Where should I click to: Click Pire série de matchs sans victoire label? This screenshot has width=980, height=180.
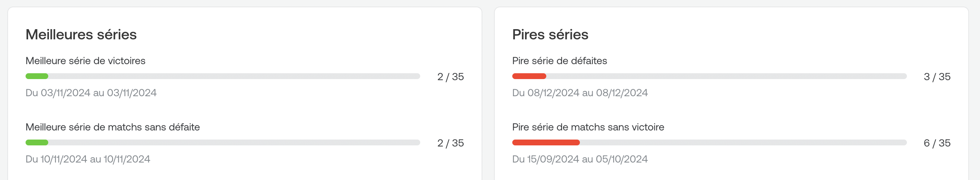pos(588,127)
